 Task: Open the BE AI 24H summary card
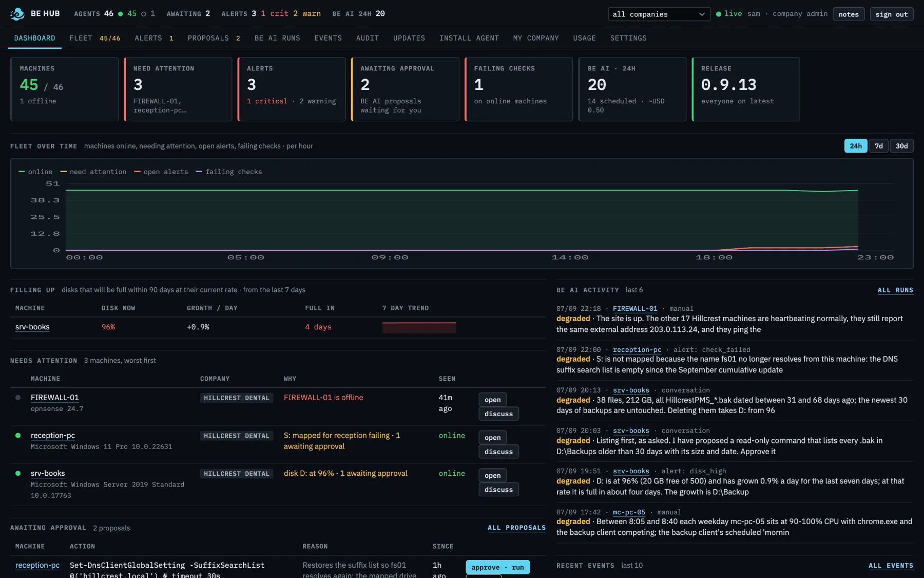[632, 89]
